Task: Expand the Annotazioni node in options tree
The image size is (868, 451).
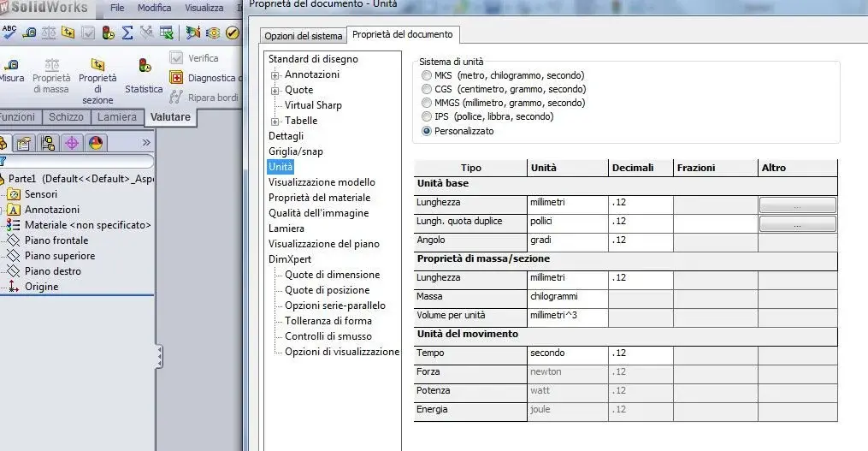Action: click(x=275, y=74)
